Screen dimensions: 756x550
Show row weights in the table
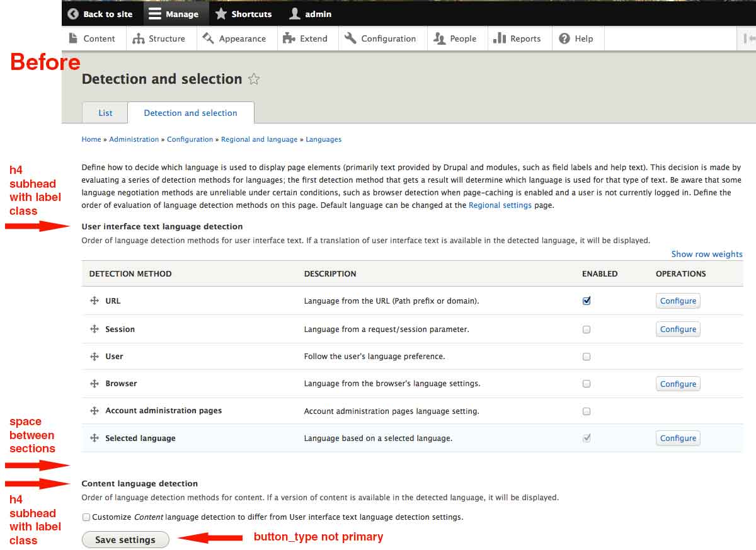click(x=706, y=255)
